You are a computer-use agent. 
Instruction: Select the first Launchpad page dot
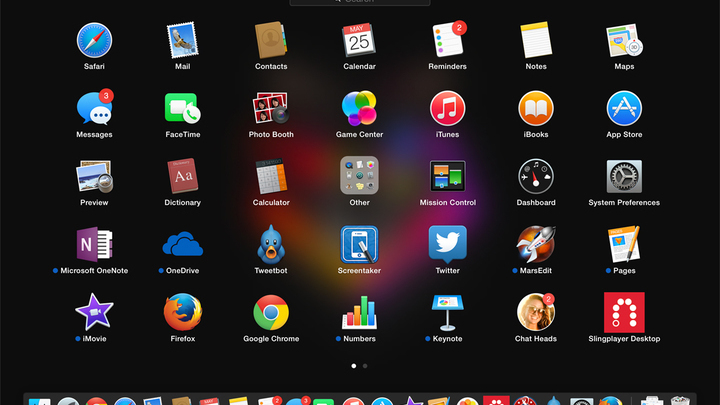point(354,366)
